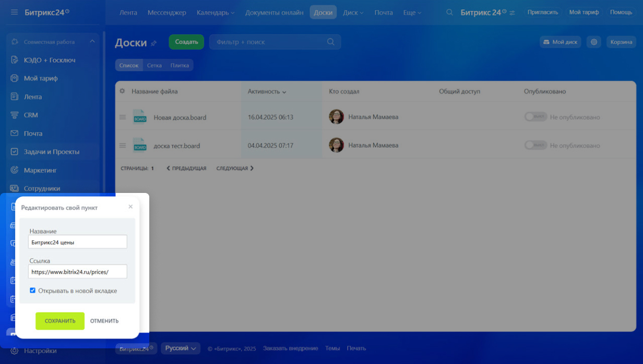Image resolution: width=643 pixels, height=364 pixels.
Task: Pin the Доски page using the pin icon
Action: tap(153, 43)
